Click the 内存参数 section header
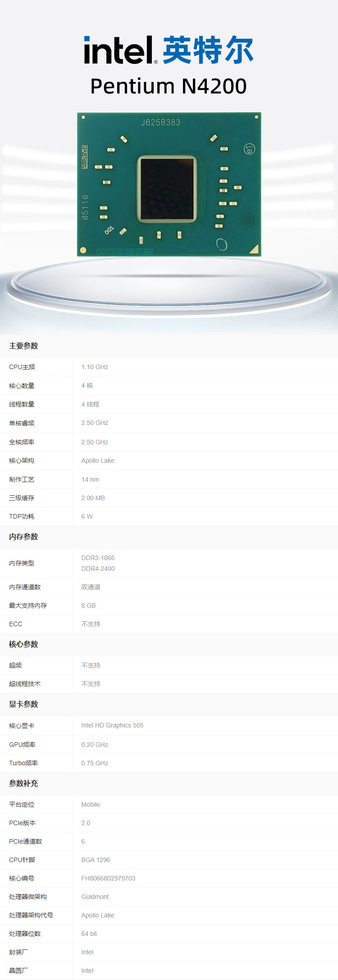The image size is (338, 980). 23,537
